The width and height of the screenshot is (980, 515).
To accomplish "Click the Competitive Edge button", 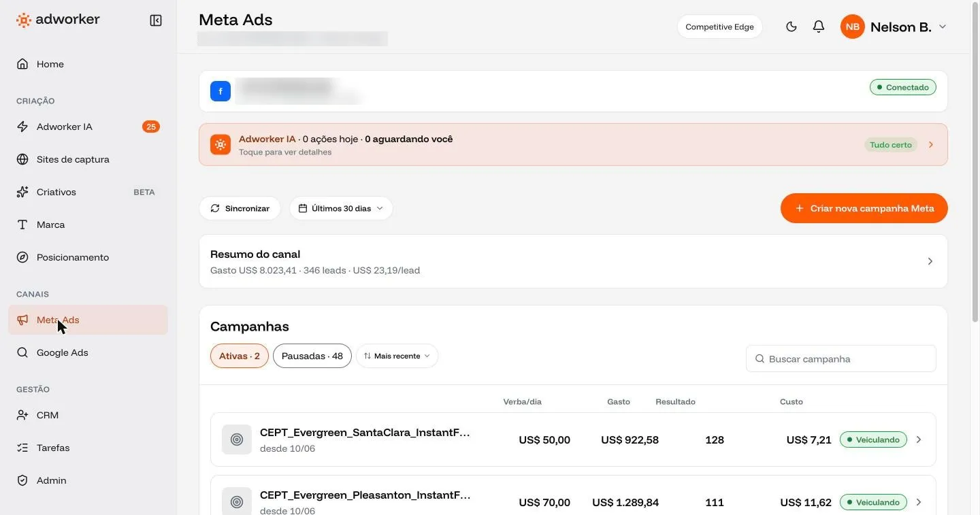I will click(x=719, y=27).
